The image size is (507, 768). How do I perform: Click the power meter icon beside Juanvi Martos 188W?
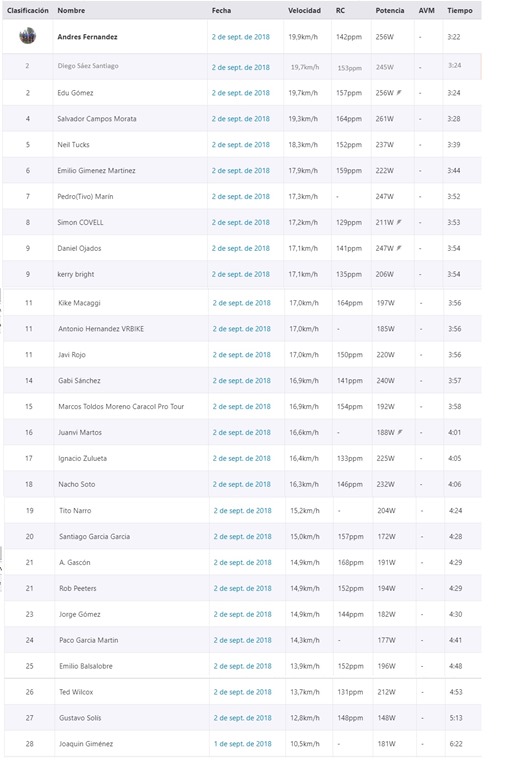pos(400,432)
